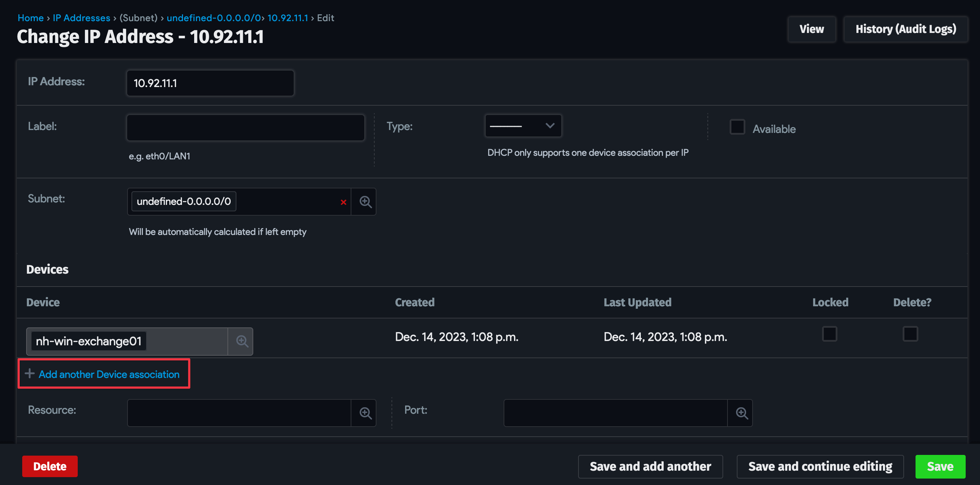The width and height of the screenshot is (980, 485).
Task: Click Save and add another
Action: (x=650, y=466)
